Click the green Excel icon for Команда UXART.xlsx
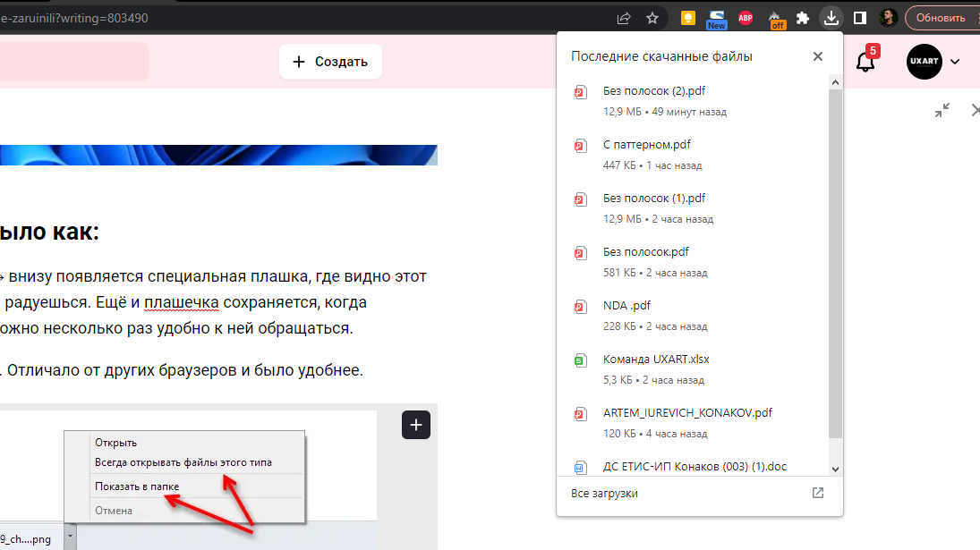Screen dimensions: 980x550 [580, 360]
